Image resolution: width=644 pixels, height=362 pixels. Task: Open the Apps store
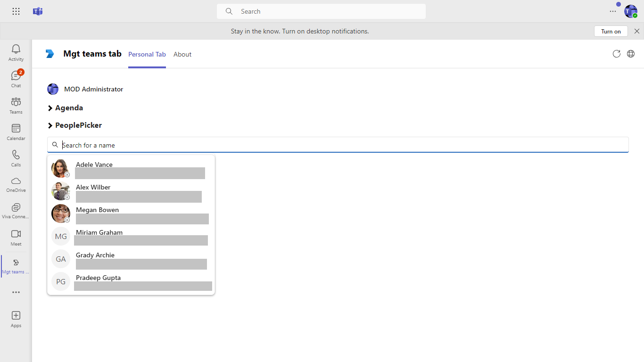(16, 319)
